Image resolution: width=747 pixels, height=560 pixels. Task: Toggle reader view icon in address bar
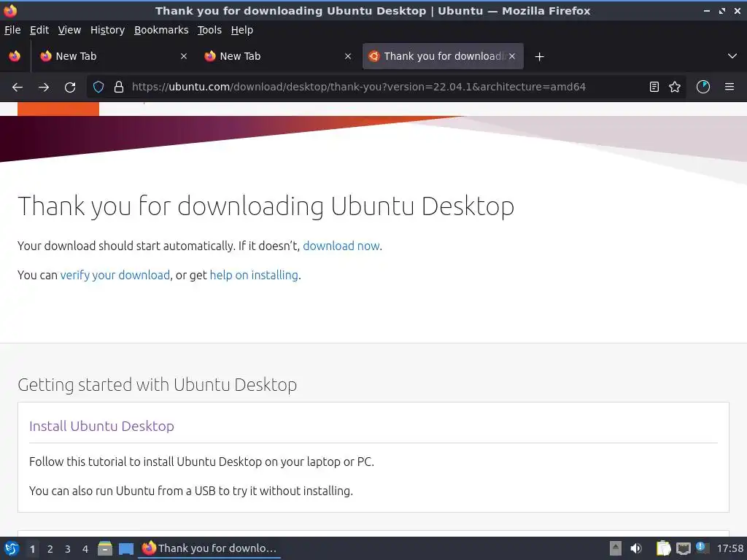[x=654, y=87]
